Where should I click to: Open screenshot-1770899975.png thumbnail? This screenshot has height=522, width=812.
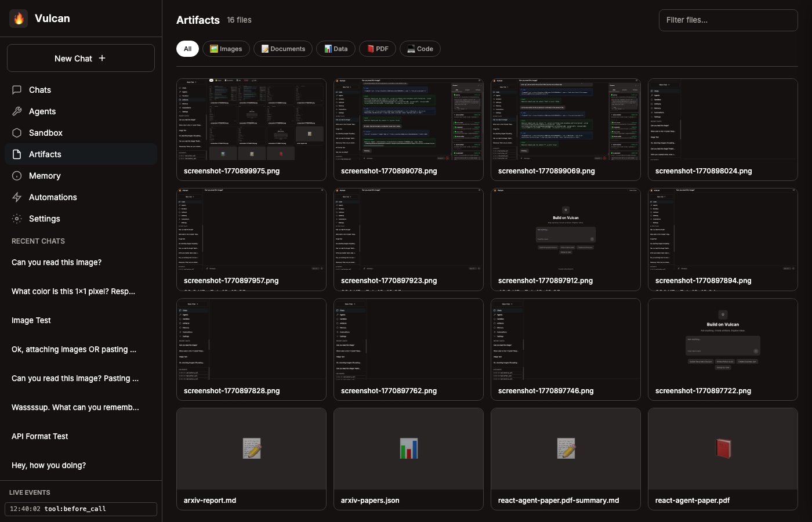point(251,119)
